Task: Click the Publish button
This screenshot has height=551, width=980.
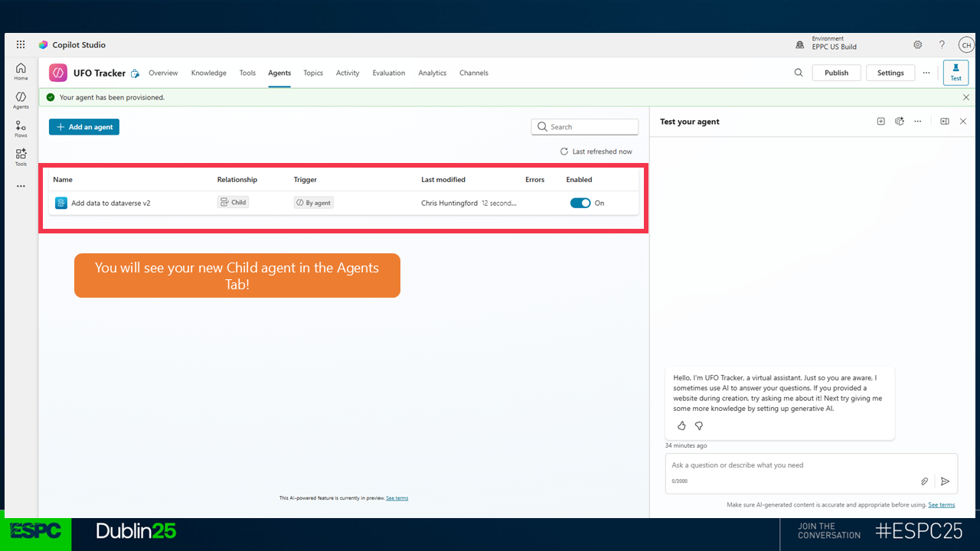Action: coord(836,73)
